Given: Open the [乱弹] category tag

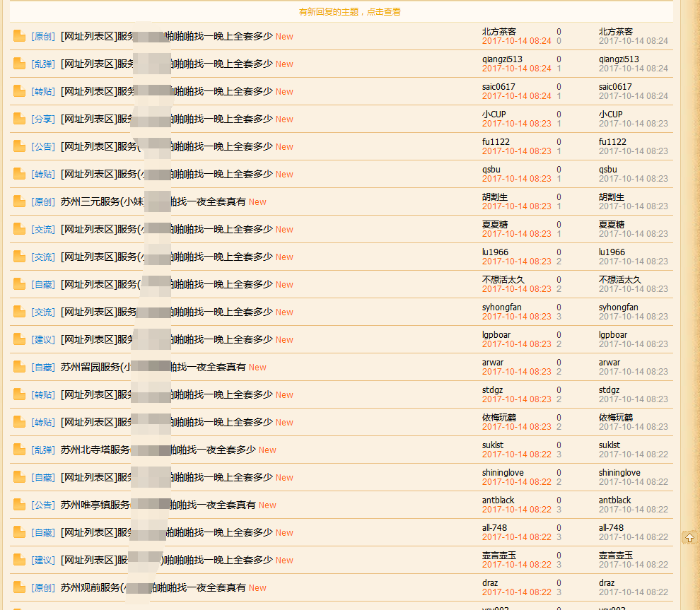Looking at the screenshot, I should [42, 64].
